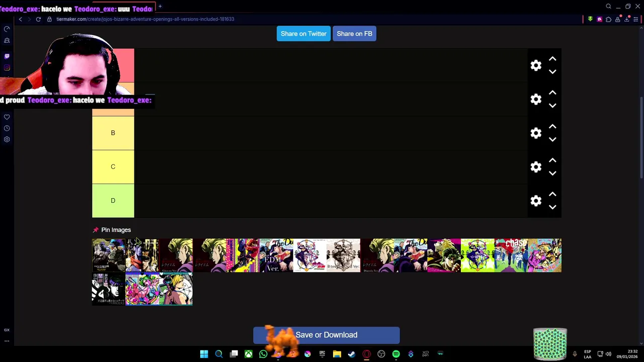Image resolution: width=644 pixels, height=362 pixels.
Task: Click the green download arrow extension
Action: (590, 19)
